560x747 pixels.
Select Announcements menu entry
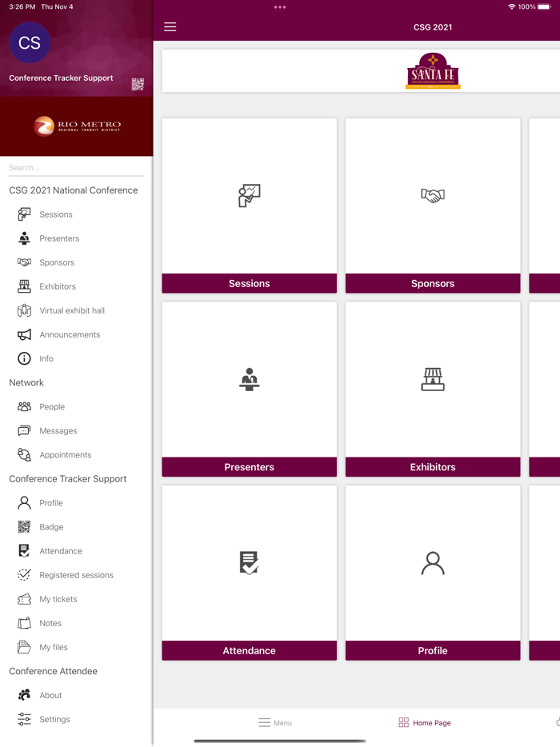tap(70, 334)
